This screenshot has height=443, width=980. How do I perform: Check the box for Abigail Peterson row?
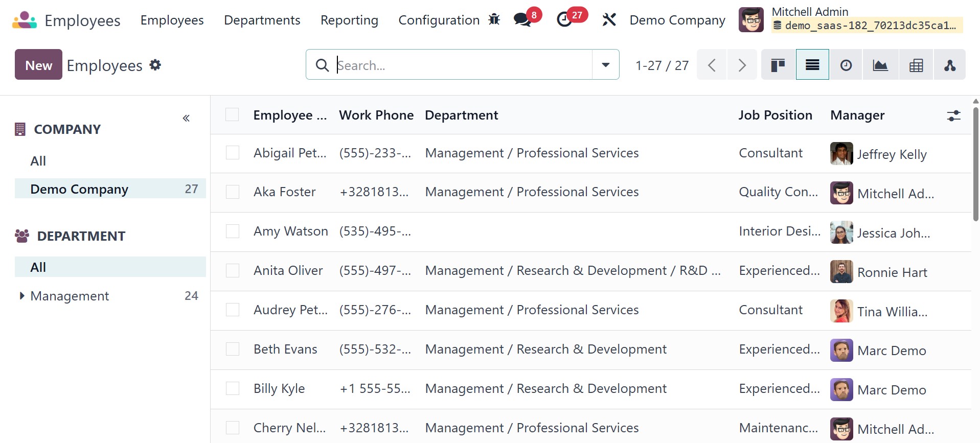point(233,153)
